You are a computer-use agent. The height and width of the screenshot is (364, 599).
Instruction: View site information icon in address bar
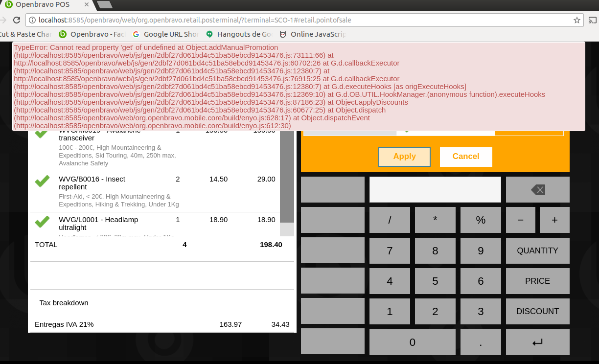point(32,20)
